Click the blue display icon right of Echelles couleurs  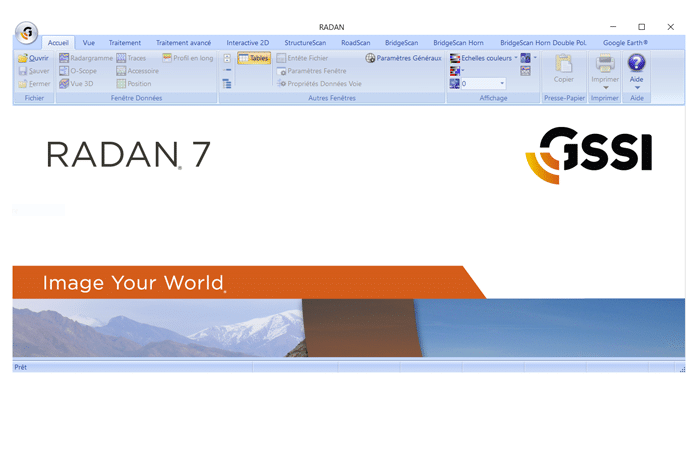click(x=525, y=58)
